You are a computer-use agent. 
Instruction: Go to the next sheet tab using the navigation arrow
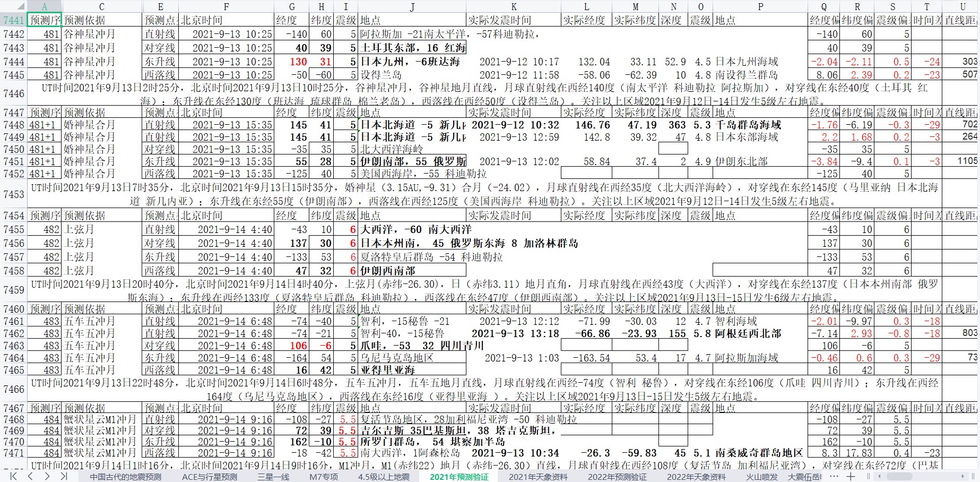pos(47,476)
